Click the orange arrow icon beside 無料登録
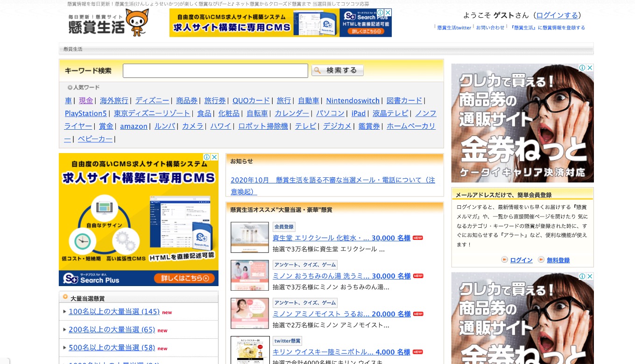 (x=541, y=259)
